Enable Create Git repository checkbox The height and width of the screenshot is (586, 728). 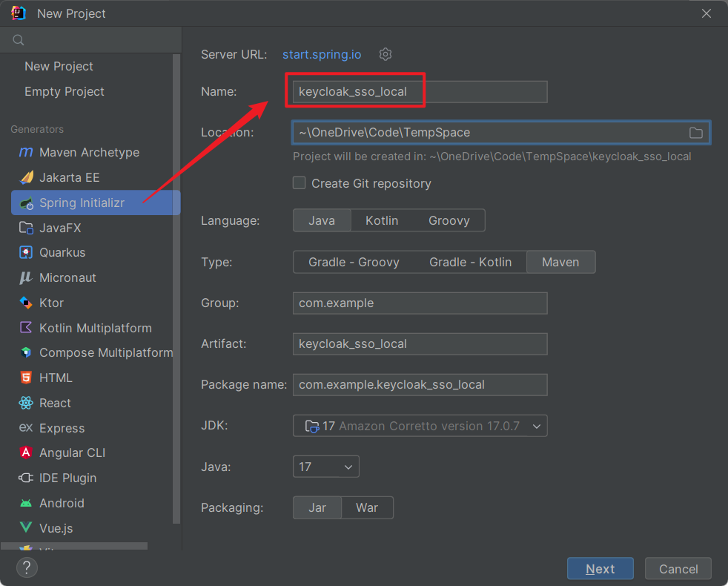tap(299, 183)
